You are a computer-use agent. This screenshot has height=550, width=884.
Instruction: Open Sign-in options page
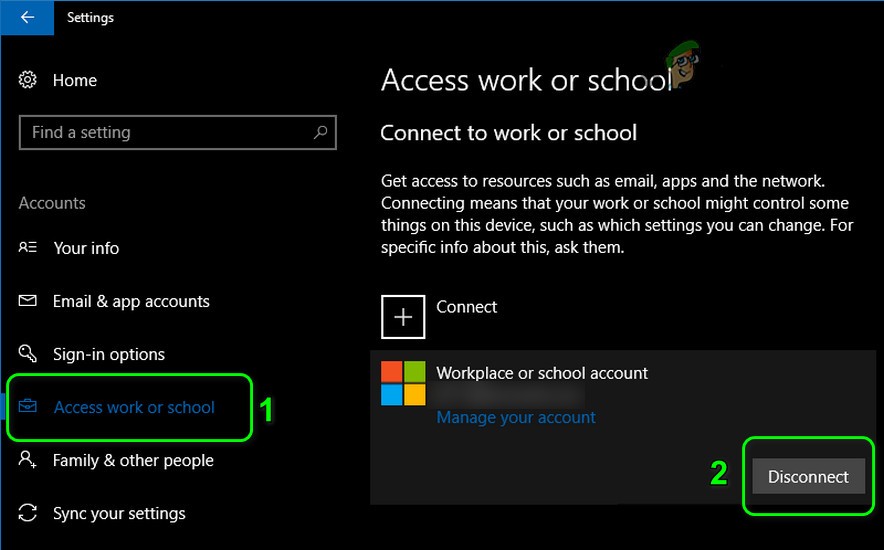(x=109, y=354)
